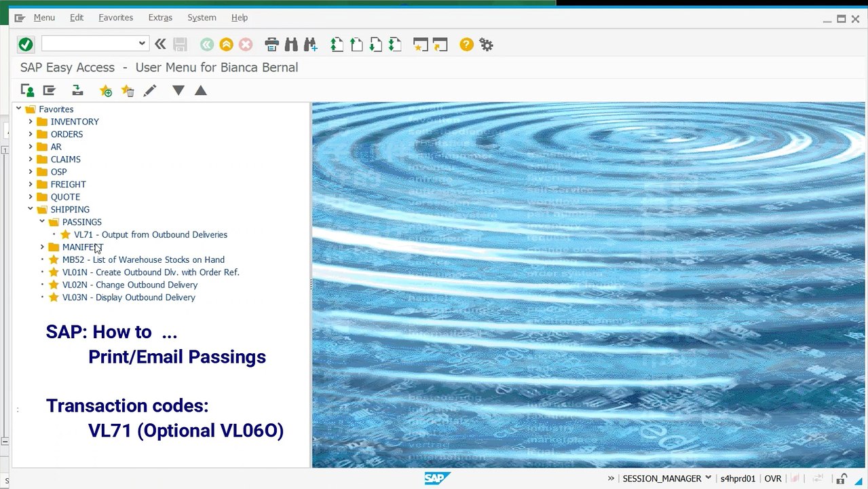Open the System menu
Viewport: 868px width, 489px height.
coord(202,18)
